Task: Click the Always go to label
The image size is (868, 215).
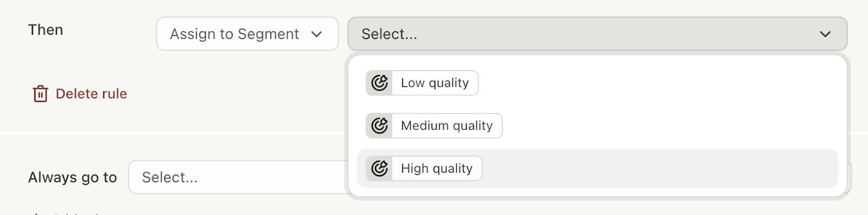Action: (x=73, y=178)
